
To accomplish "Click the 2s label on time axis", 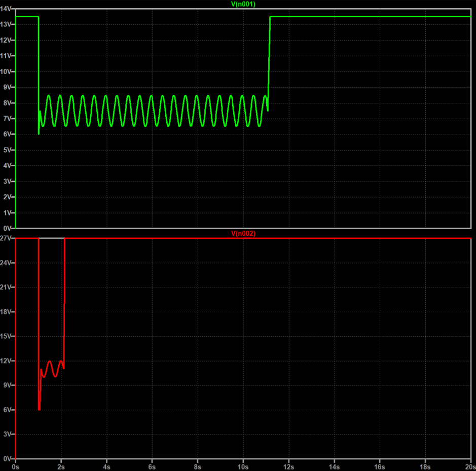I will [x=61, y=467].
